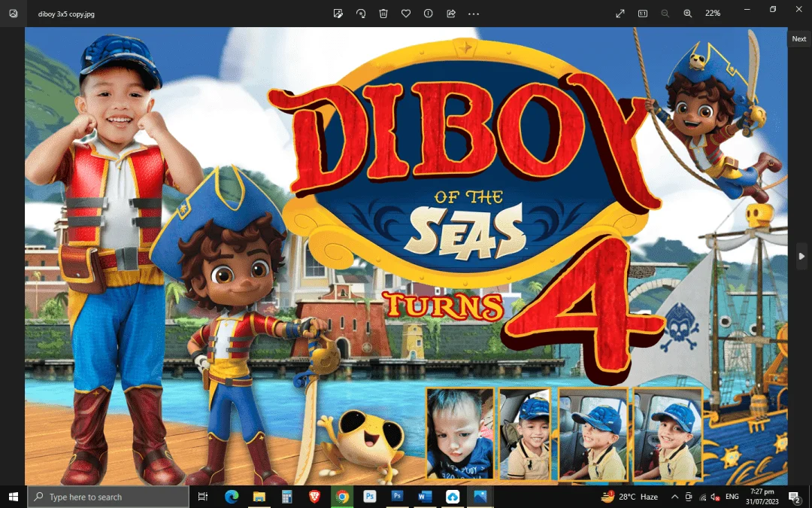This screenshot has width=812, height=508.
Task: Select the 22% zoom level value
Action: [x=713, y=14]
